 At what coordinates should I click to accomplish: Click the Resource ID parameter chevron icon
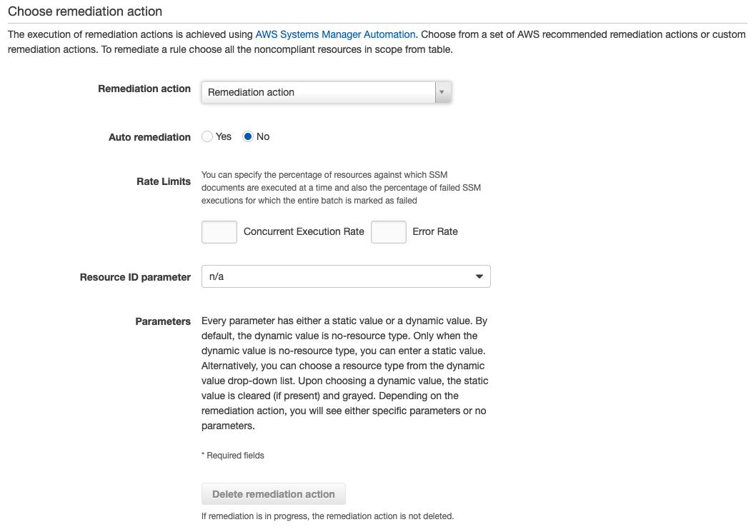click(479, 276)
